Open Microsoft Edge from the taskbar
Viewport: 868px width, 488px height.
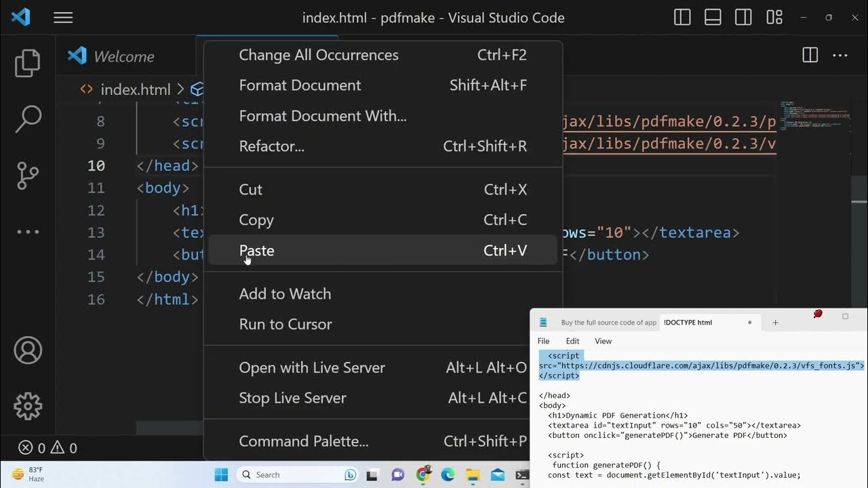pyautogui.click(x=448, y=474)
